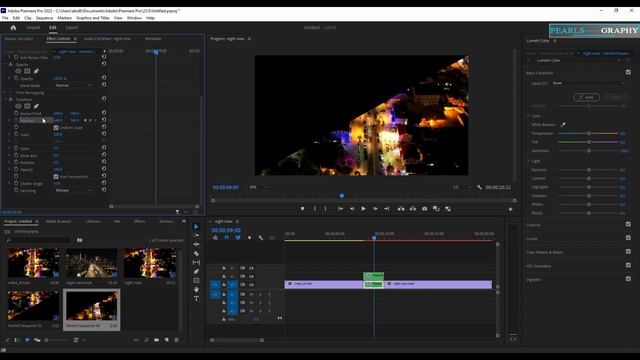Viewport: 640px width, 360px height.
Task: Click New Bin folder icon beside project search
Action: (80, 240)
